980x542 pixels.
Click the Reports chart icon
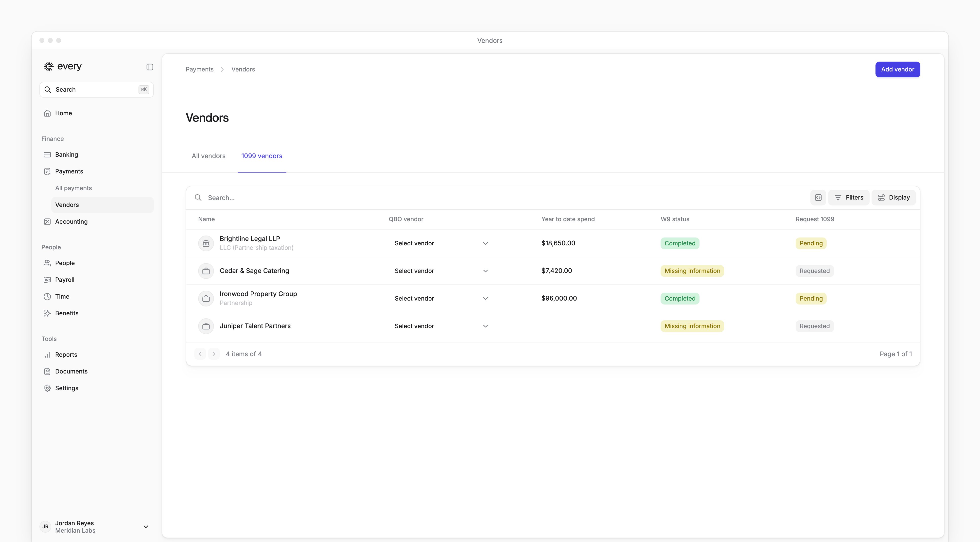(47, 355)
